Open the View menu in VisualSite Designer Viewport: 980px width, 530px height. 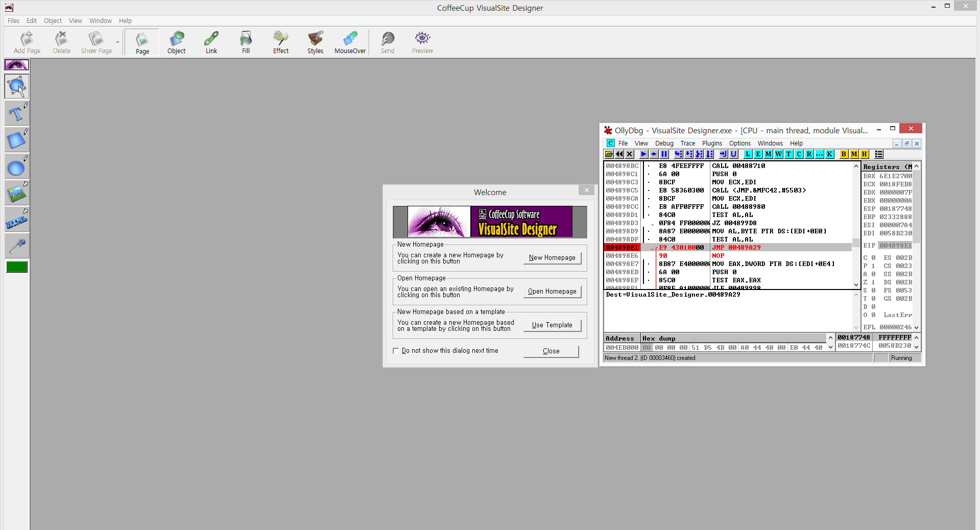coord(76,21)
